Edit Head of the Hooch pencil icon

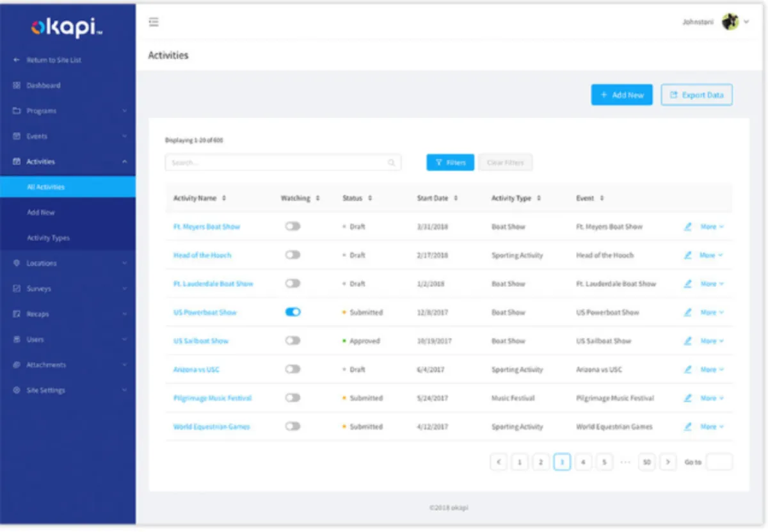(x=688, y=255)
